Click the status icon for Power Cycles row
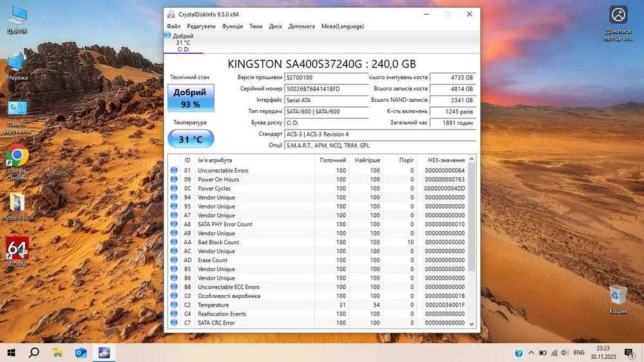 (174, 188)
